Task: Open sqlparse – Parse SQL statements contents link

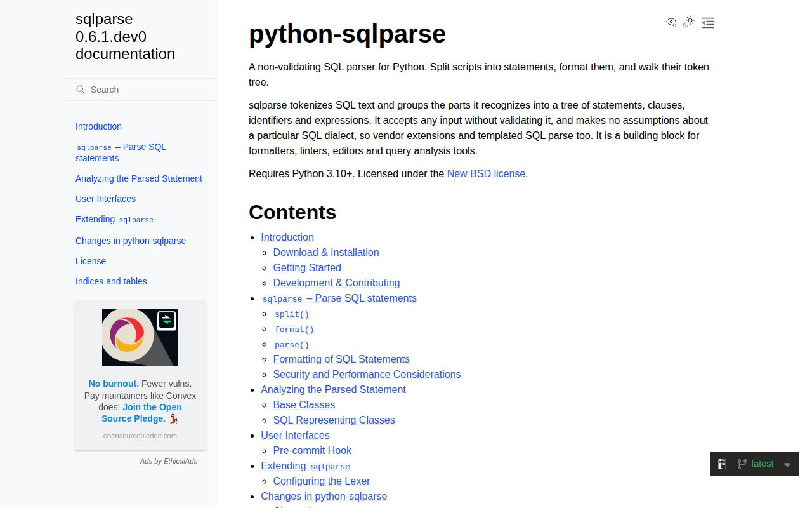Action: (x=339, y=298)
